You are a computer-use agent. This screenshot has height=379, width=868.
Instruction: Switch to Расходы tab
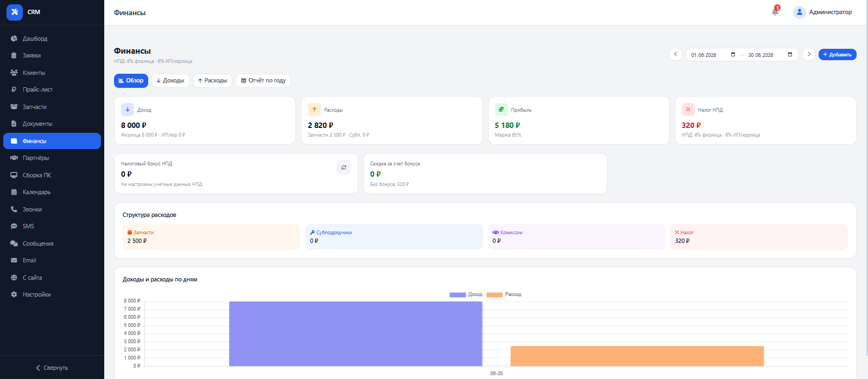(x=213, y=81)
